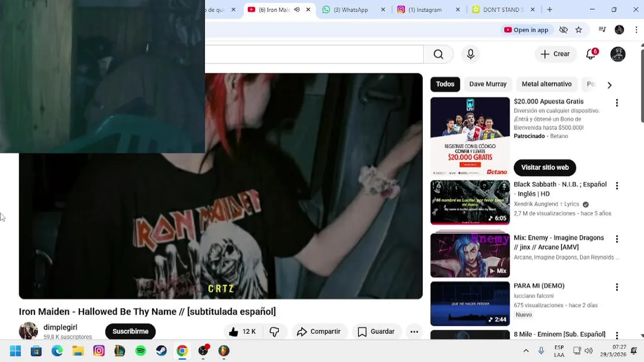Image resolution: width=644 pixels, height=362 pixels.
Task: Mute the Iron Maiden tab audio icon
Action: click(x=297, y=10)
